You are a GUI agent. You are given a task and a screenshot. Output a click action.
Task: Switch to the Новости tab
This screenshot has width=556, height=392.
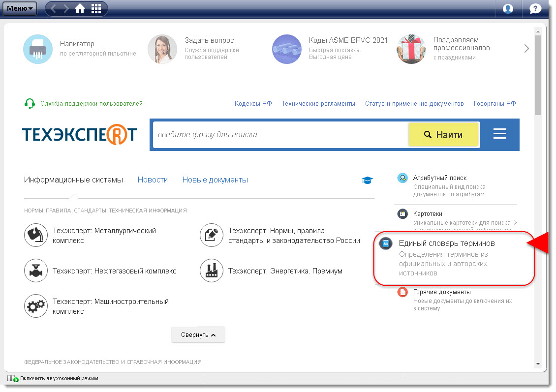(153, 180)
